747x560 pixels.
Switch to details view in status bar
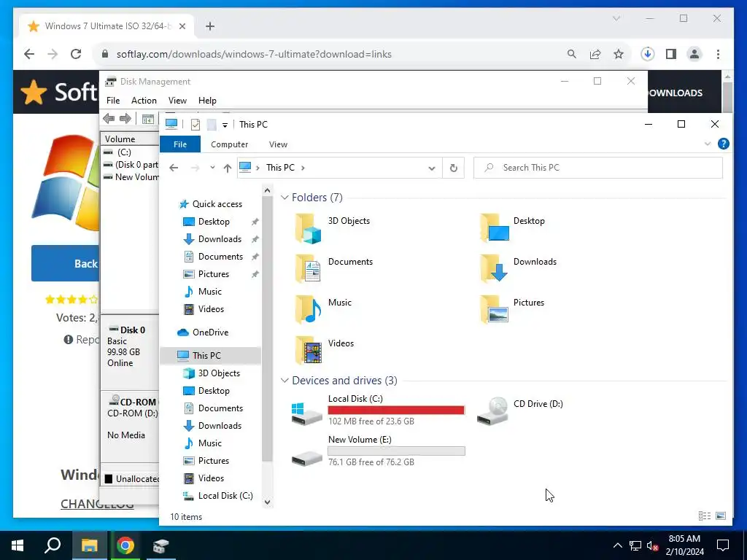[x=705, y=516]
